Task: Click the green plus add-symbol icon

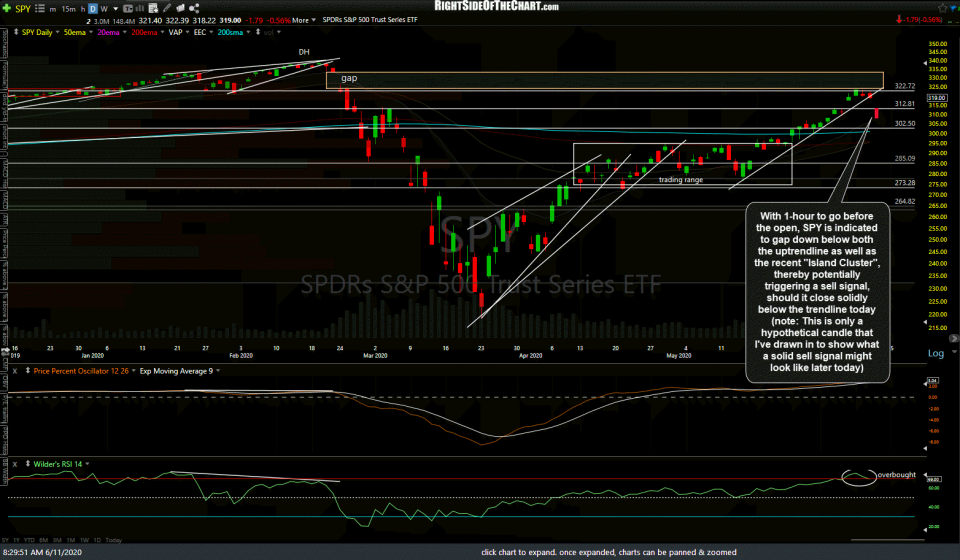Action: 7,9
